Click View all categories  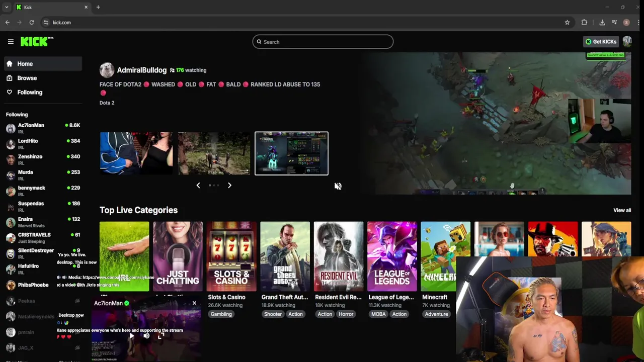(622, 210)
